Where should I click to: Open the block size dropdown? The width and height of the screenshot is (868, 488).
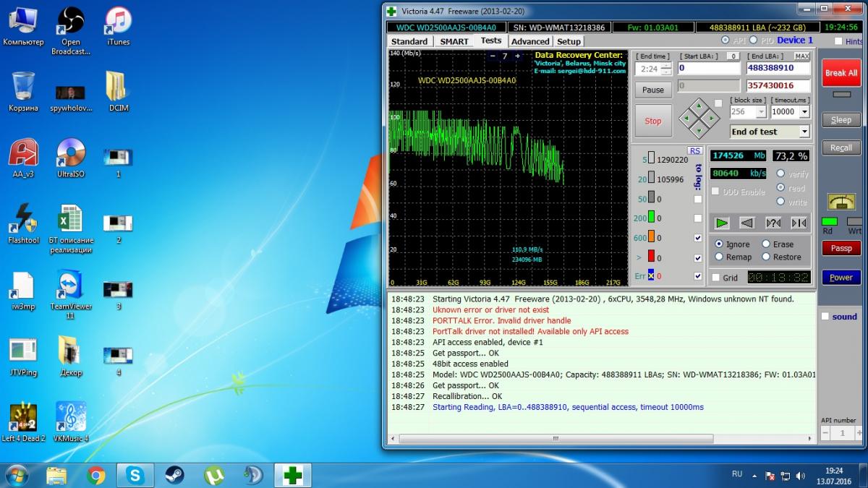pos(761,112)
